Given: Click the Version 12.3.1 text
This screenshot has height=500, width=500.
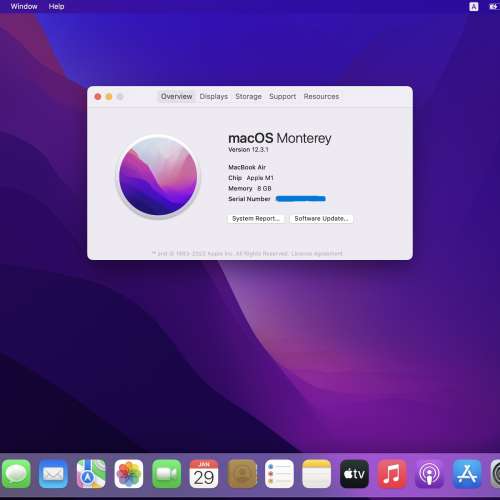Looking at the screenshot, I should click(248, 149).
